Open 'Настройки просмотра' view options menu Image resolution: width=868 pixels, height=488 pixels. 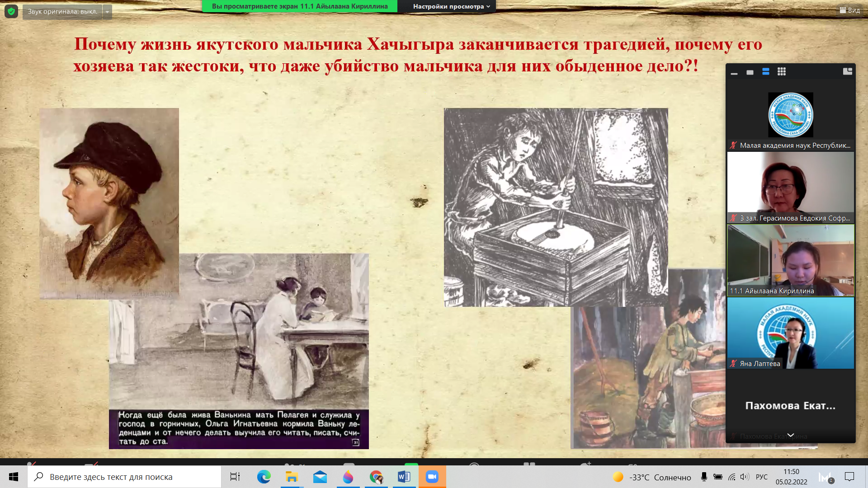click(x=451, y=6)
